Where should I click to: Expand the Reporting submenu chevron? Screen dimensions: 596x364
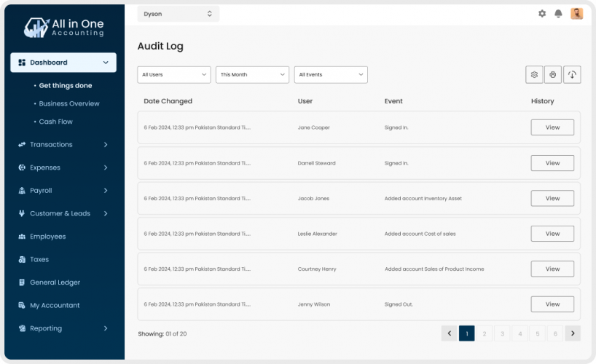pos(106,328)
